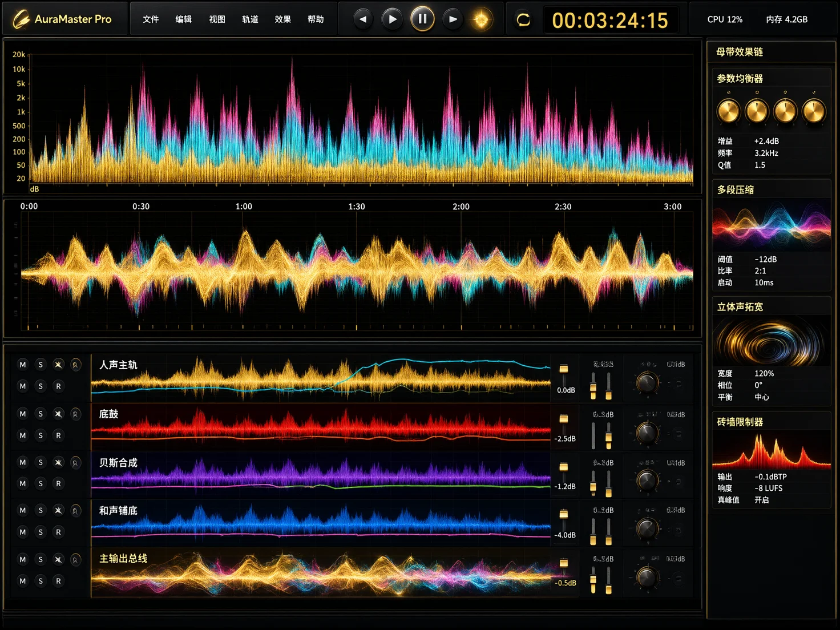The width and height of the screenshot is (840, 630).
Task: Open the 效果 menu
Action: [283, 19]
